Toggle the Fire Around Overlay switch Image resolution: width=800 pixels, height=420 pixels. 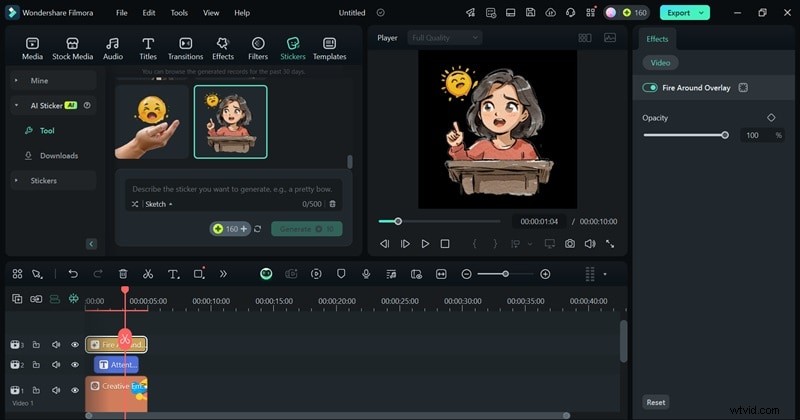point(650,88)
